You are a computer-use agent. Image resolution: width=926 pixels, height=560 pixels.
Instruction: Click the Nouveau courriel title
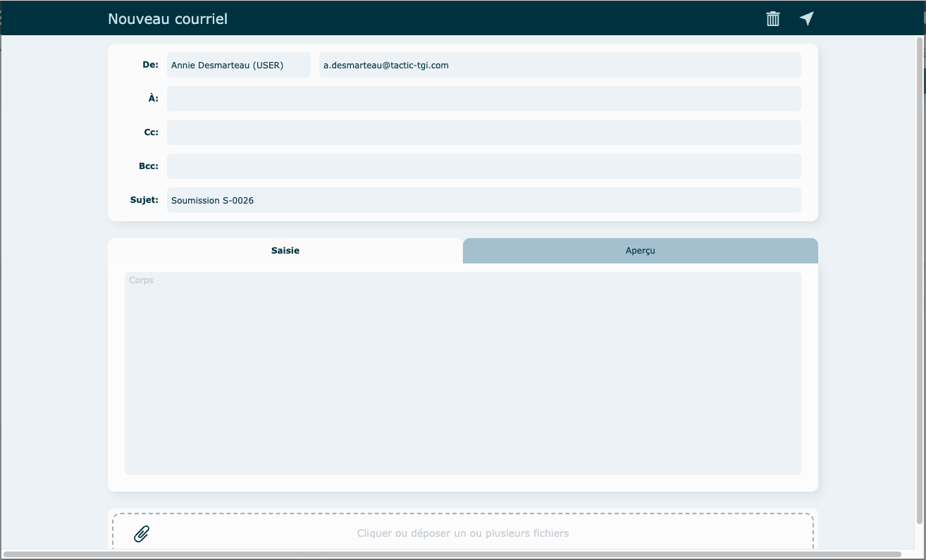coord(168,19)
